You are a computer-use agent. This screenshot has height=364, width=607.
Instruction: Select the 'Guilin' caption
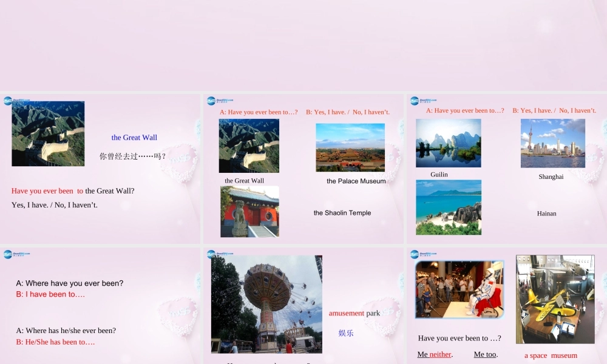click(439, 175)
